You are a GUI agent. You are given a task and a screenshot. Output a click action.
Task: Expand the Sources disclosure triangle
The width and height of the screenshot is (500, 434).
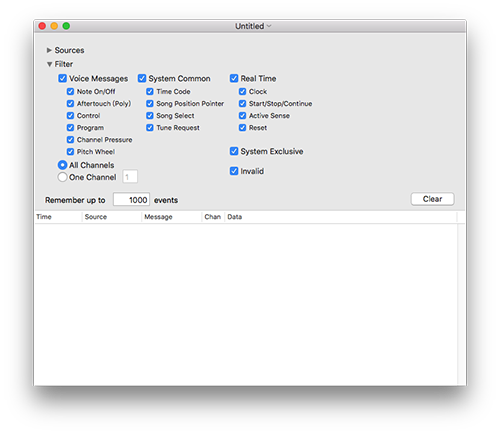pos(49,50)
